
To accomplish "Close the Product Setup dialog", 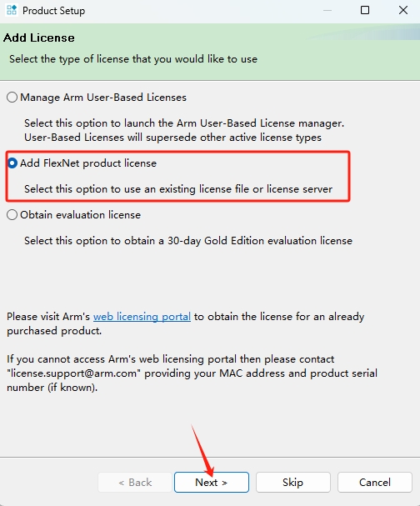I will pos(403,10).
